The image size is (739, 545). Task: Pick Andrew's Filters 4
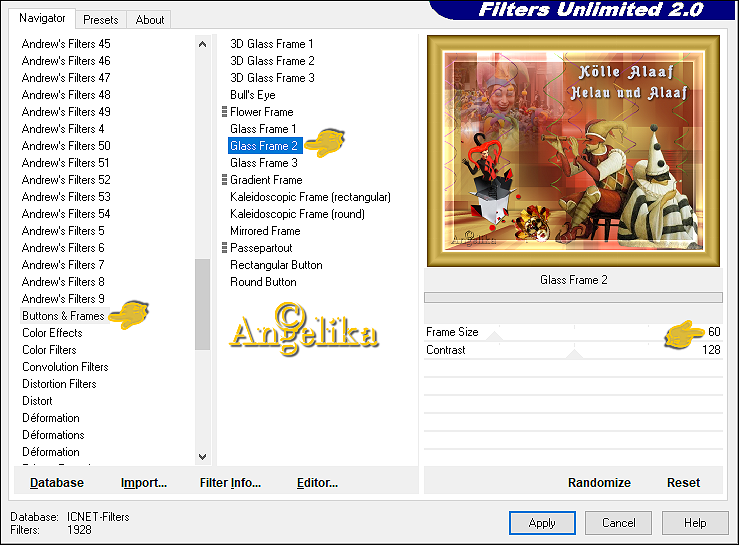click(63, 129)
